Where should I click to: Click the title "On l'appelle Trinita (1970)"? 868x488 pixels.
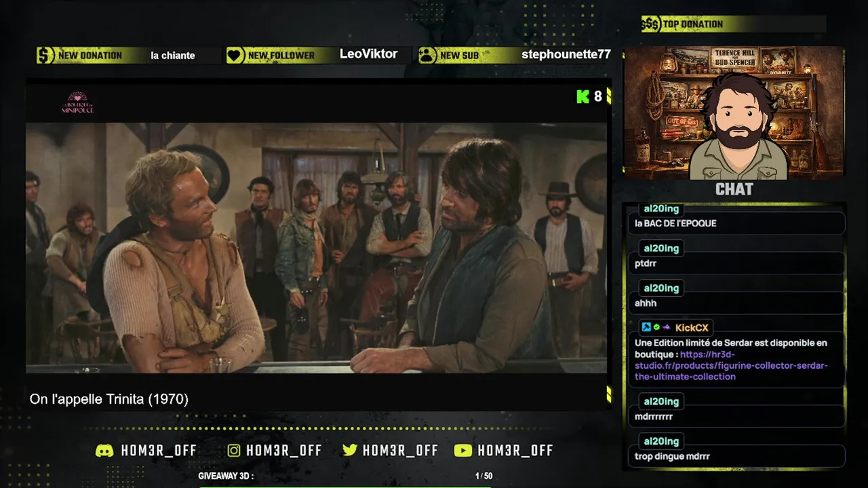click(x=109, y=399)
